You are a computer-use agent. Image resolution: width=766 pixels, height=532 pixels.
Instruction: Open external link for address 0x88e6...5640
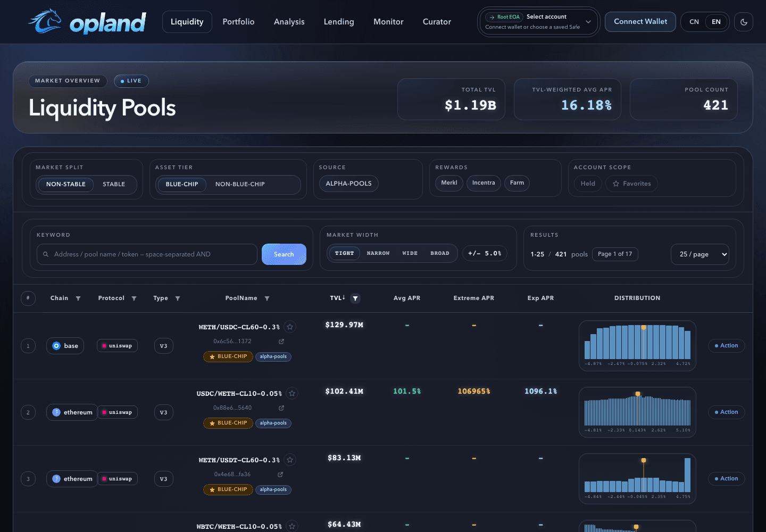coord(281,408)
